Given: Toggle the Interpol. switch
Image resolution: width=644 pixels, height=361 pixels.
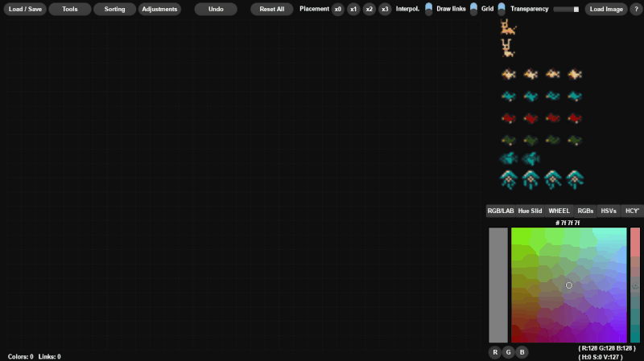Looking at the screenshot, I should click(428, 9).
